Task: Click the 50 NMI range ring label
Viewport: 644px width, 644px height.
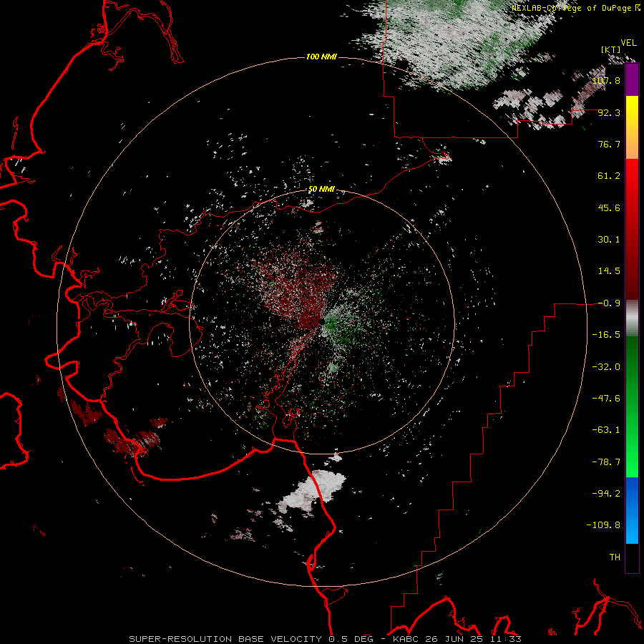Action: point(321,190)
